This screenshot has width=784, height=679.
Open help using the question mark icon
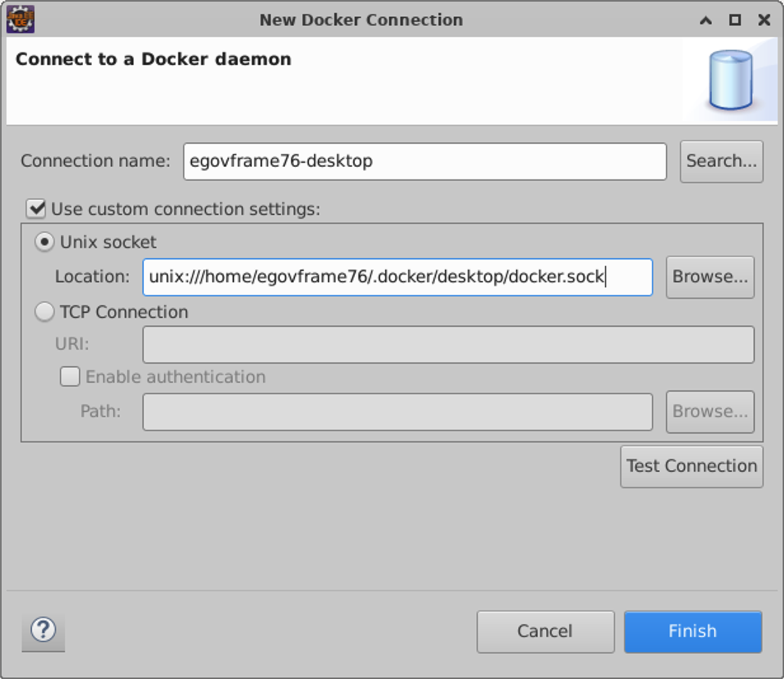[43, 630]
